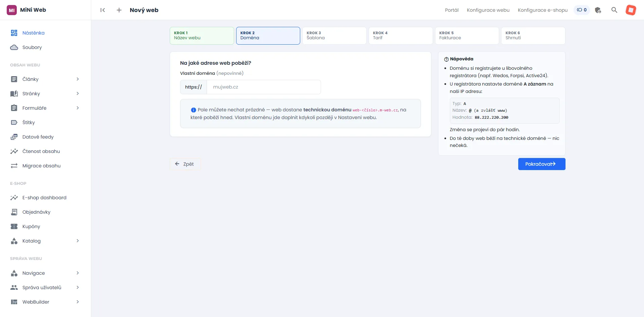Expand the Správa uživatelů submenu chevron
The height and width of the screenshot is (317, 644).
77,287
